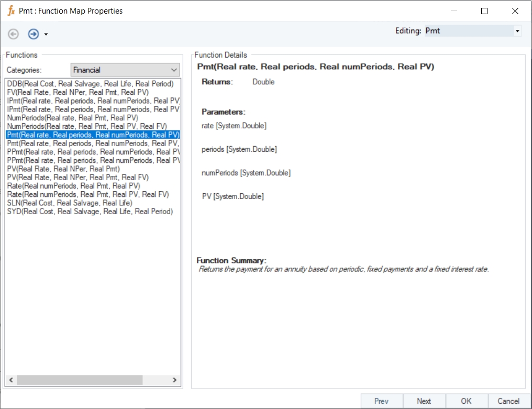532x409 pixels.
Task: Choose NumPeriods with Real FV parameter
Action: (87, 126)
